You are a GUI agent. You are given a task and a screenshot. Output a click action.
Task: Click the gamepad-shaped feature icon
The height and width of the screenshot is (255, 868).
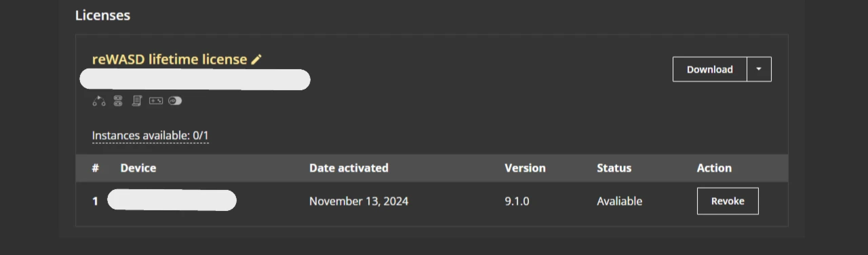pyautogui.click(x=156, y=101)
